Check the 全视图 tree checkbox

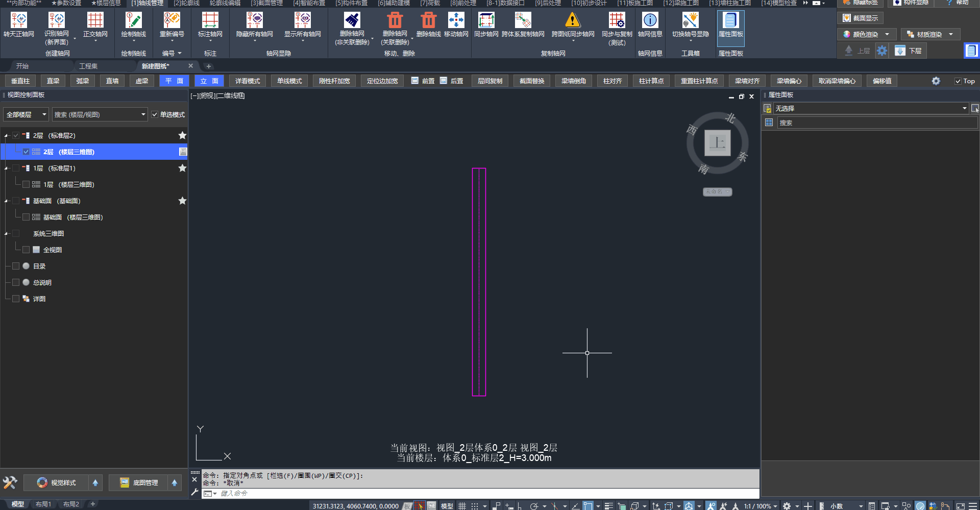click(x=26, y=250)
